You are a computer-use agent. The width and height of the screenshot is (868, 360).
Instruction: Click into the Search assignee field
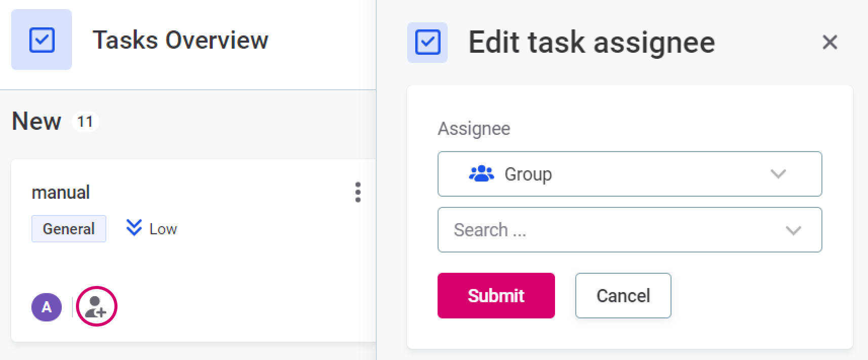pos(608,230)
